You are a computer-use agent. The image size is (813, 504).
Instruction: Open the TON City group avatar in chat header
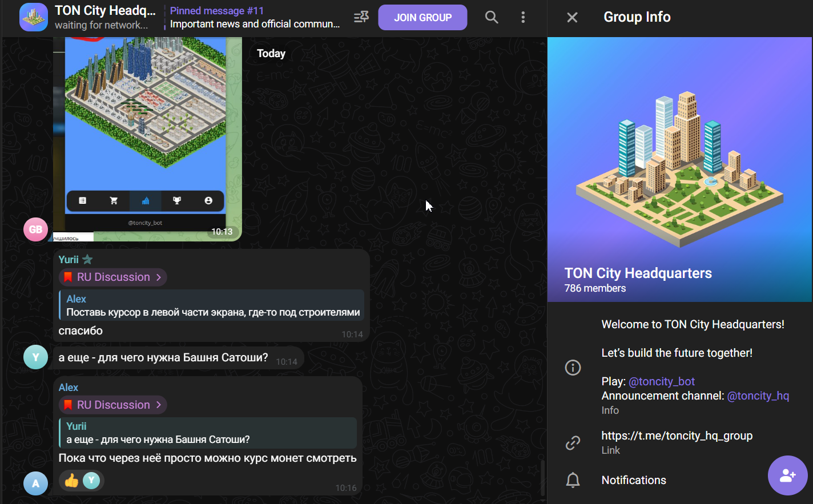pos(34,17)
